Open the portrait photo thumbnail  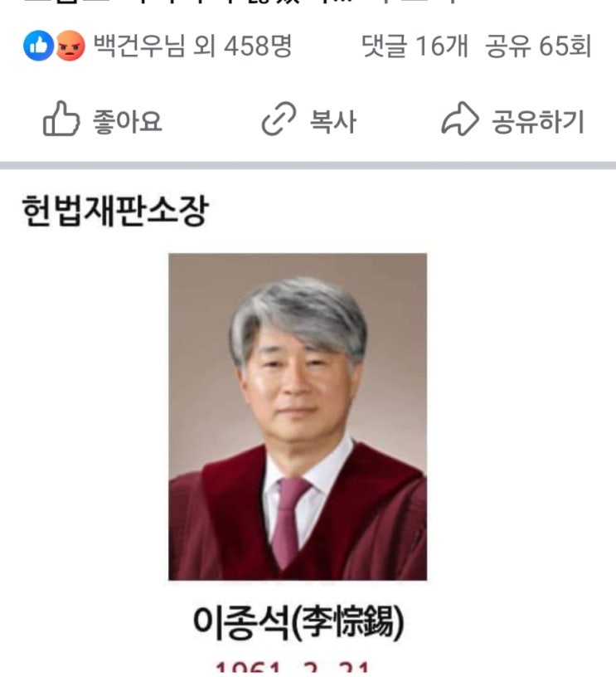(x=298, y=416)
